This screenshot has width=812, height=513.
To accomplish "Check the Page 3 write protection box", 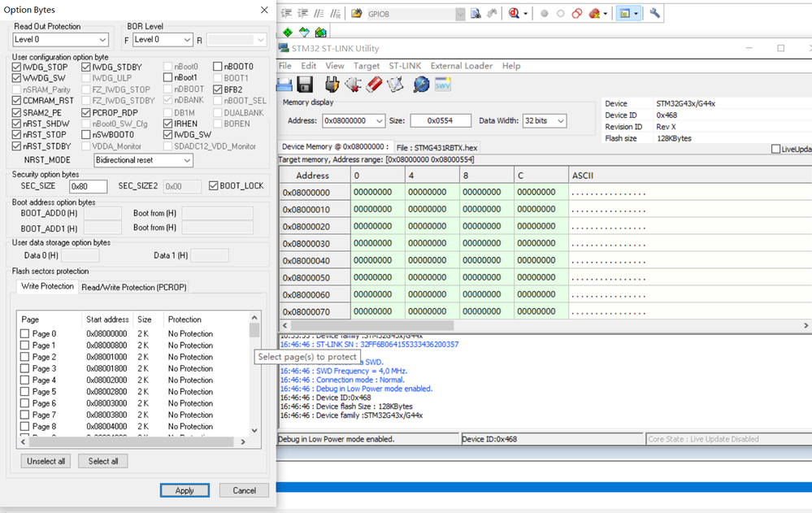I will tap(24, 368).
